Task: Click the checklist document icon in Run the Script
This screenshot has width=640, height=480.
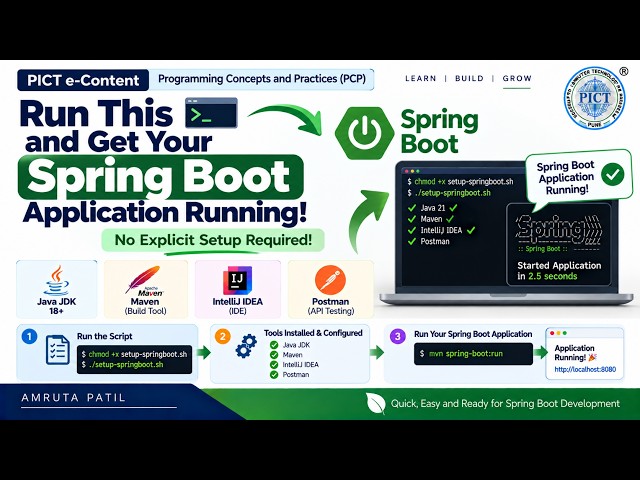Action: (x=58, y=349)
